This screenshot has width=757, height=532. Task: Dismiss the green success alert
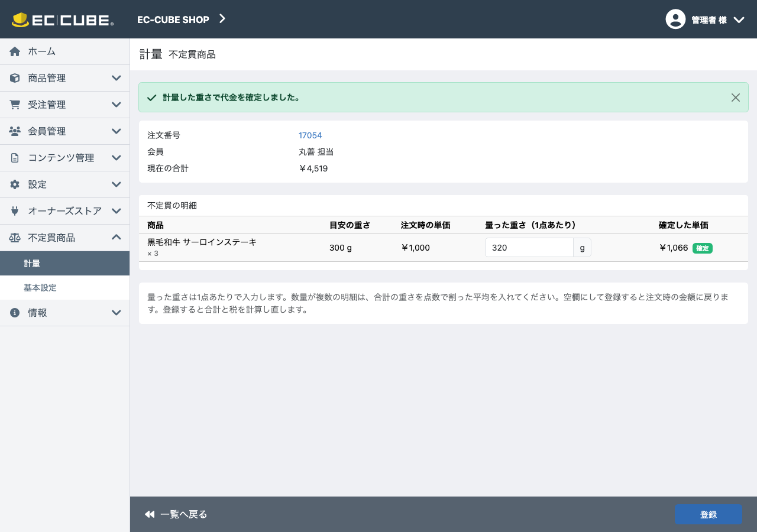pos(736,98)
